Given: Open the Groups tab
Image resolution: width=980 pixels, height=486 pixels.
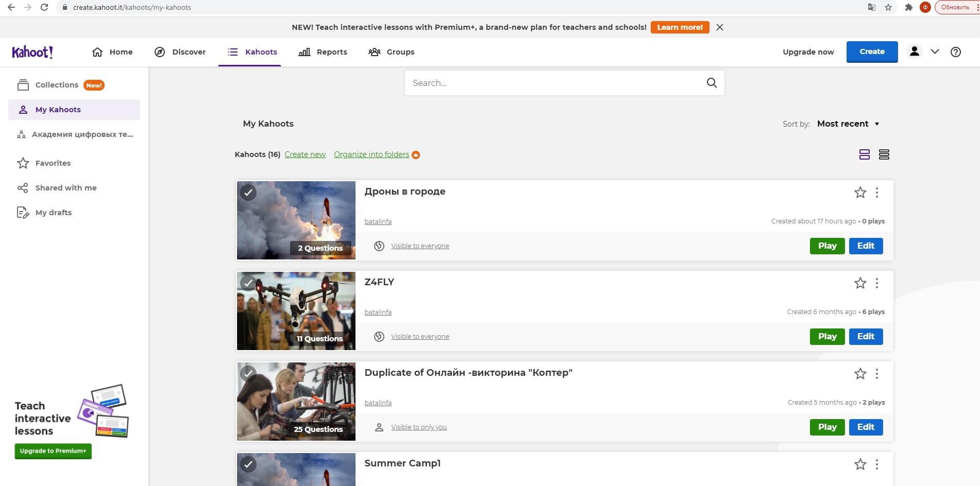Looking at the screenshot, I should pyautogui.click(x=392, y=52).
